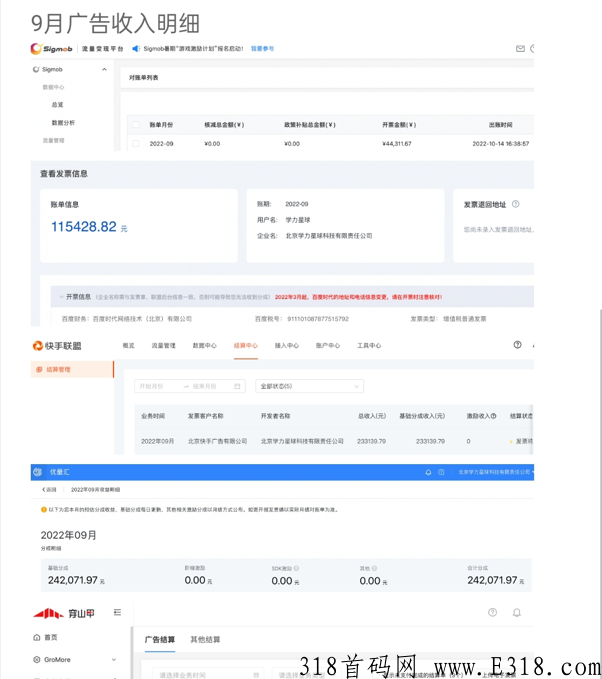Image resolution: width=602 pixels, height=679 pixels.
Task: Click the 其他 info icon
Action: [x=374, y=568]
